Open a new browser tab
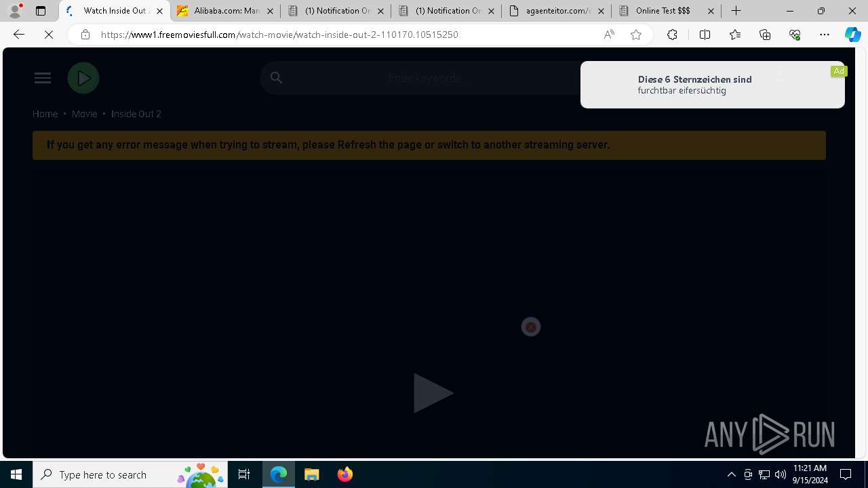This screenshot has height=488, width=868. pyautogui.click(x=736, y=11)
